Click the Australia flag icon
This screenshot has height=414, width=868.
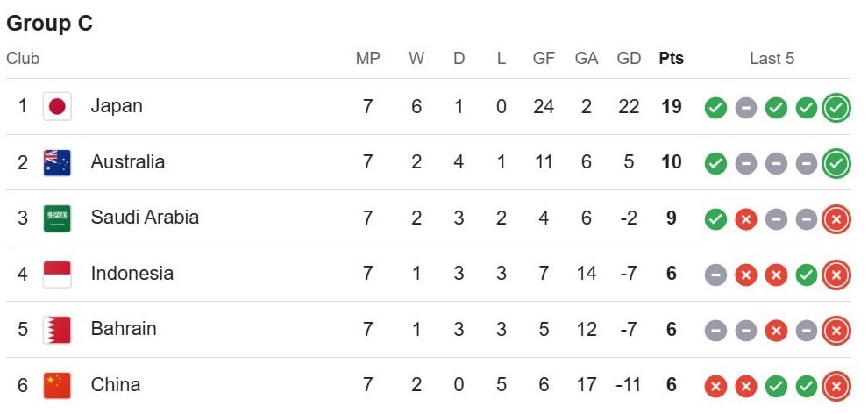tap(57, 162)
